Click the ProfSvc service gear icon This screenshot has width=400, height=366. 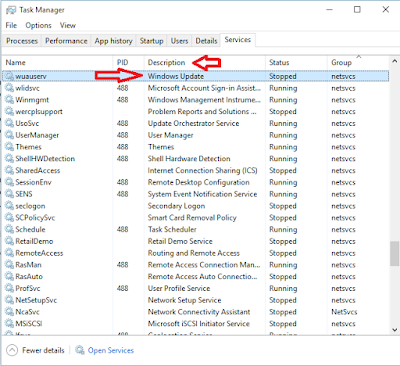point(10,288)
